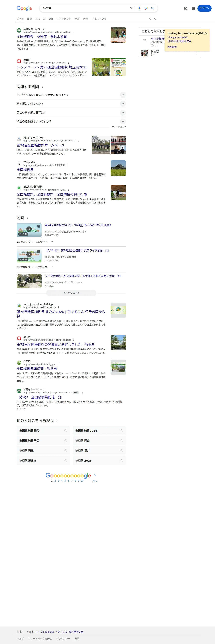This screenshot has height=644, width=215.
Task: Expand question 岡山の植樹祭の日程は？
Action: [71, 113]
